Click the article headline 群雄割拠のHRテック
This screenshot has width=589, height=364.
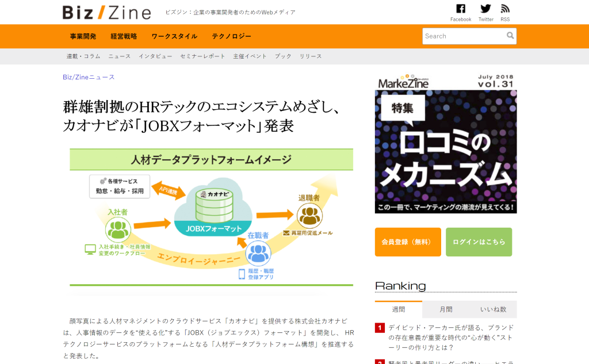[202, 116]
